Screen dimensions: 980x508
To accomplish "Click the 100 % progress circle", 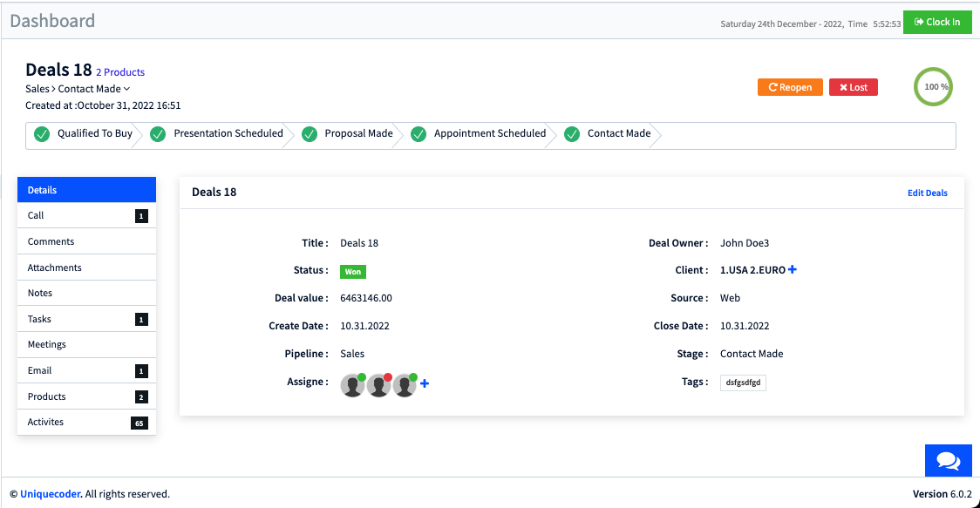I will coord(933,87).
